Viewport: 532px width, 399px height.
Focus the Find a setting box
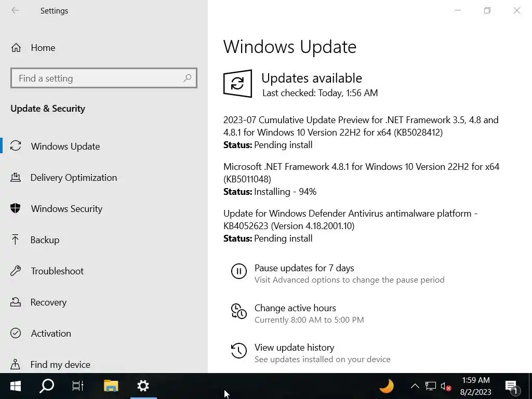click(x=104, y=78)
